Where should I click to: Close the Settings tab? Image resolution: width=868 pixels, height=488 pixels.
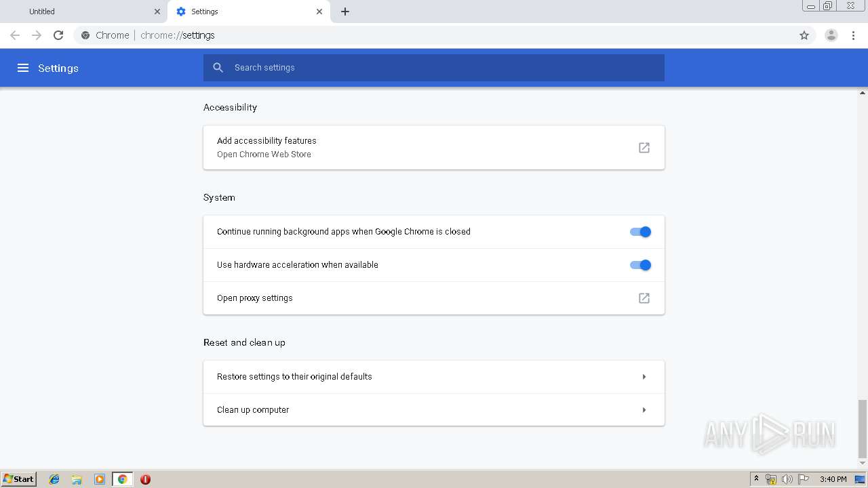[x=319, y=12]
